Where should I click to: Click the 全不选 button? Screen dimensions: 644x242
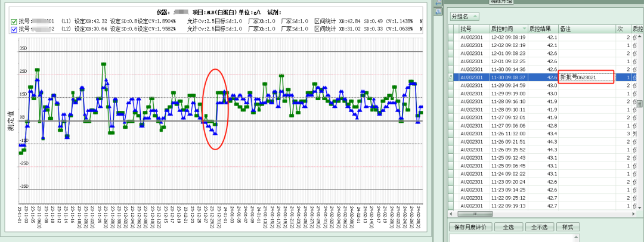[x=540, y=227]
